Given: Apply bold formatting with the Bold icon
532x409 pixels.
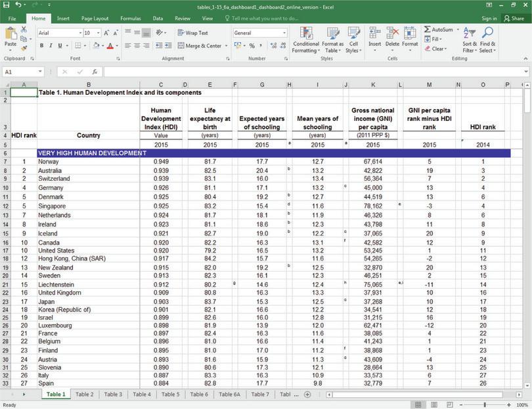Looking at the screenshot, I should [x=42, y=47].
